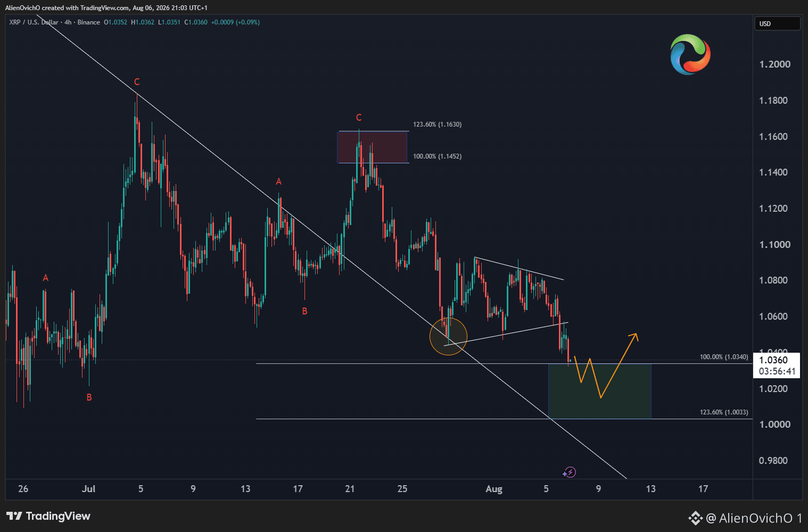Click the AlienOvichO created with TradingView.com caption
Screen dimensions: 808x532
106,8
